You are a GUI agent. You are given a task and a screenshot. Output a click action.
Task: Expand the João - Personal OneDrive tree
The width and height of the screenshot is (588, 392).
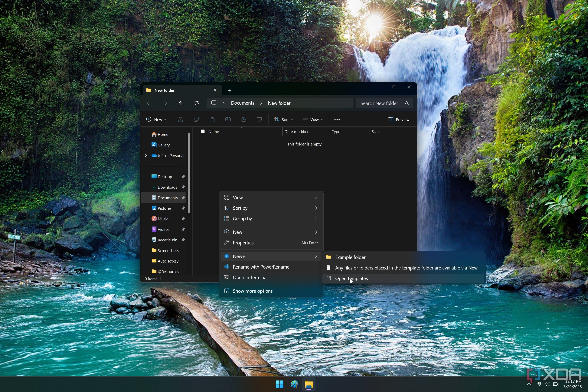click(x=146, y=155)
